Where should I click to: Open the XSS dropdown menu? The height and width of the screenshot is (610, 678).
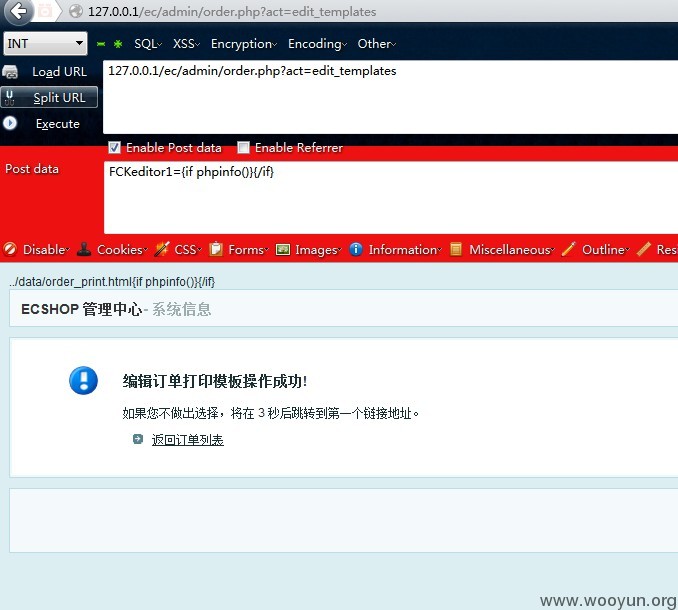186,44
